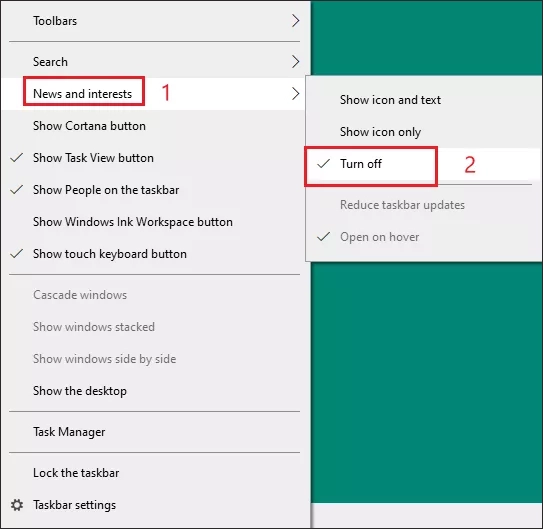Expand the Toolbars submenu chevron arrow
The width and height of the screenshot is (543, 529).
click(295, 21)
